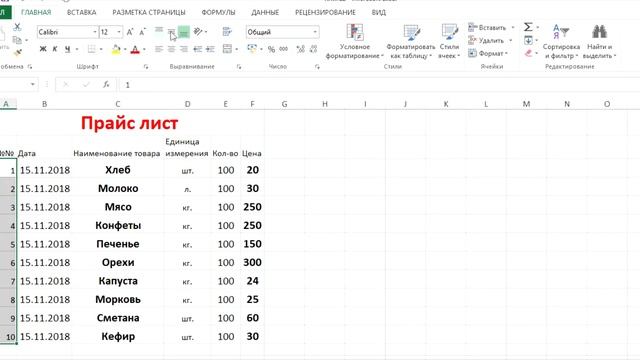Open the Name Box dropdown arrow
Viewport: 640px width, 360px height.
point(33,84)
